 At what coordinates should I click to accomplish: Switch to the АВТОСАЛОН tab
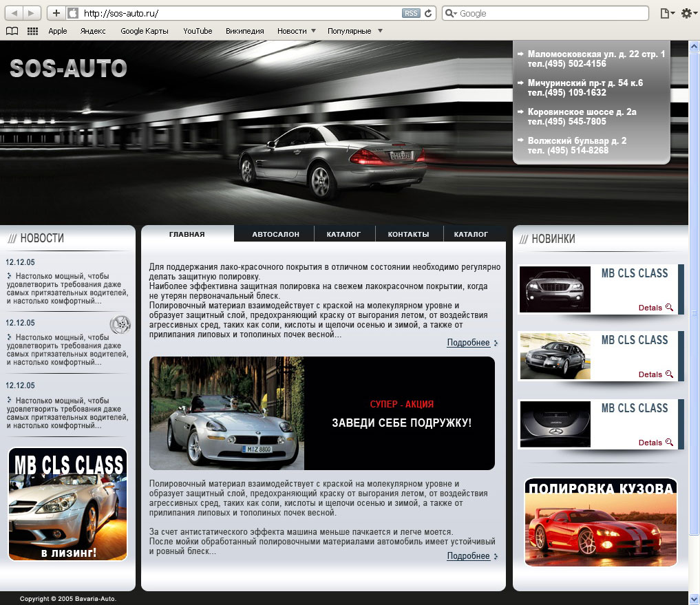275,234
